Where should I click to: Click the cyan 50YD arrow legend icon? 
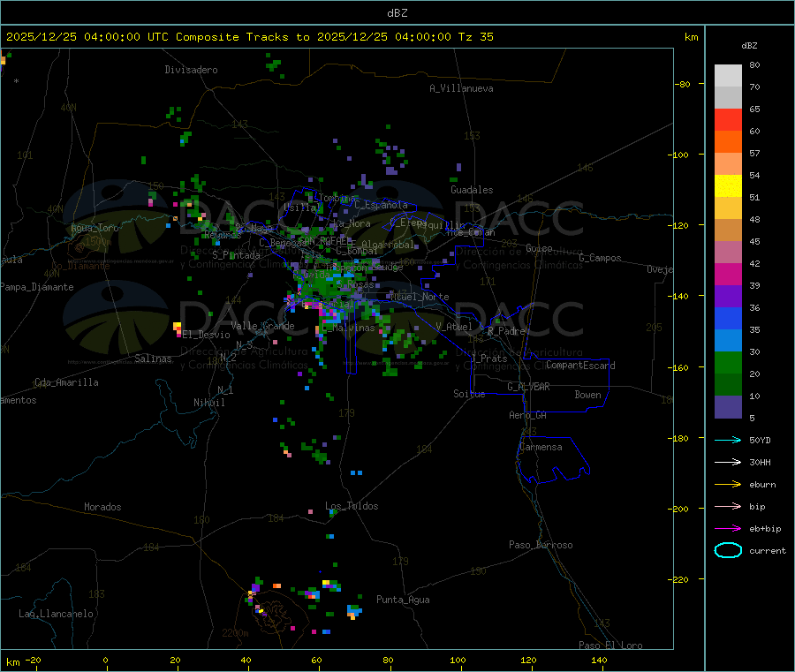click(728, 440)
